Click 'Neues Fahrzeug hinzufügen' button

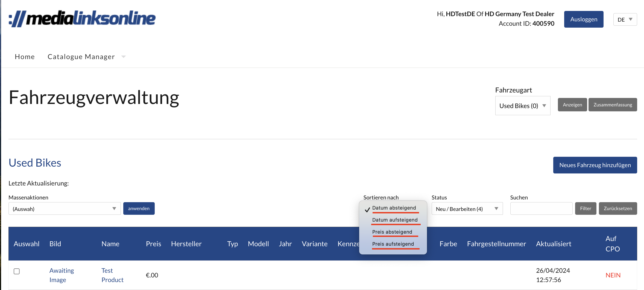595,165
